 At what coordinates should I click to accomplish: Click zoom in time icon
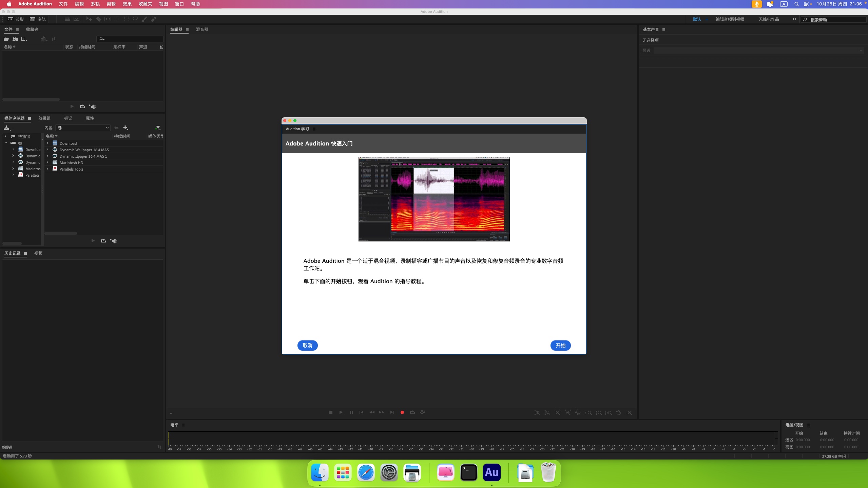click(557, 413)
